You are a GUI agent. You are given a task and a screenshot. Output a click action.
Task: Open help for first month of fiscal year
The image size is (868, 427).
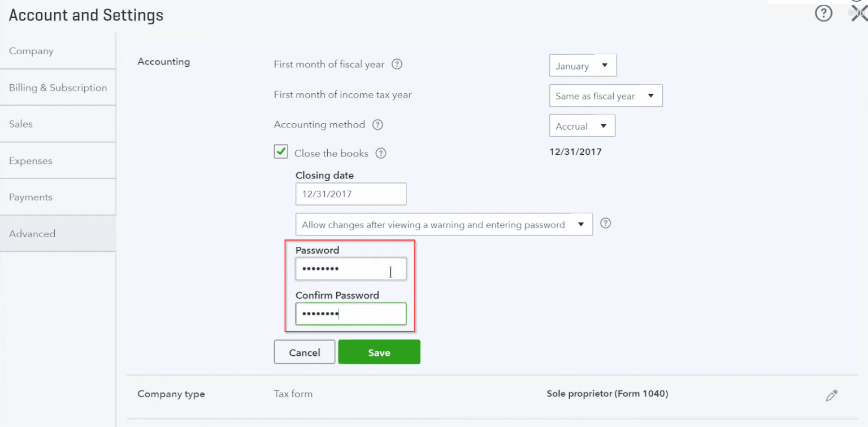click(x=396, y=64)
